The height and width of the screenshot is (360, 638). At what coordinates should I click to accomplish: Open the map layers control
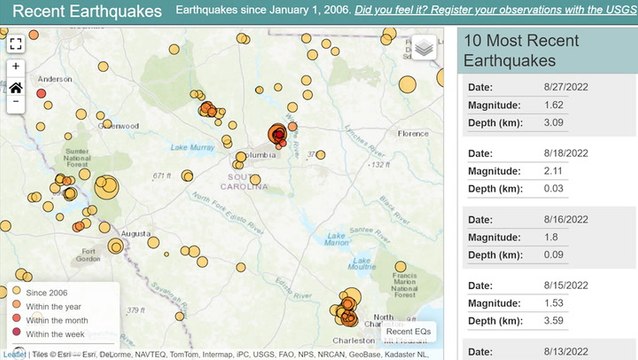[x=424, y=47]
